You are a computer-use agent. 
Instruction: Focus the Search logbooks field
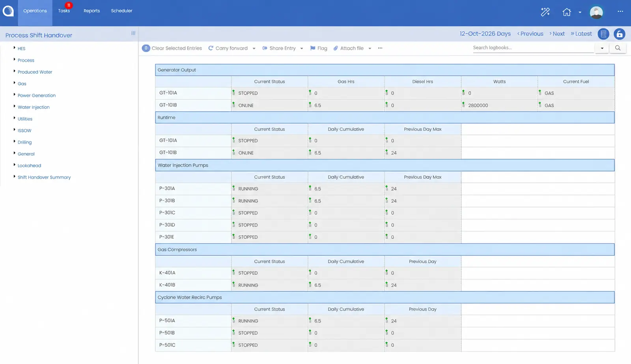(x=533, y=48)
